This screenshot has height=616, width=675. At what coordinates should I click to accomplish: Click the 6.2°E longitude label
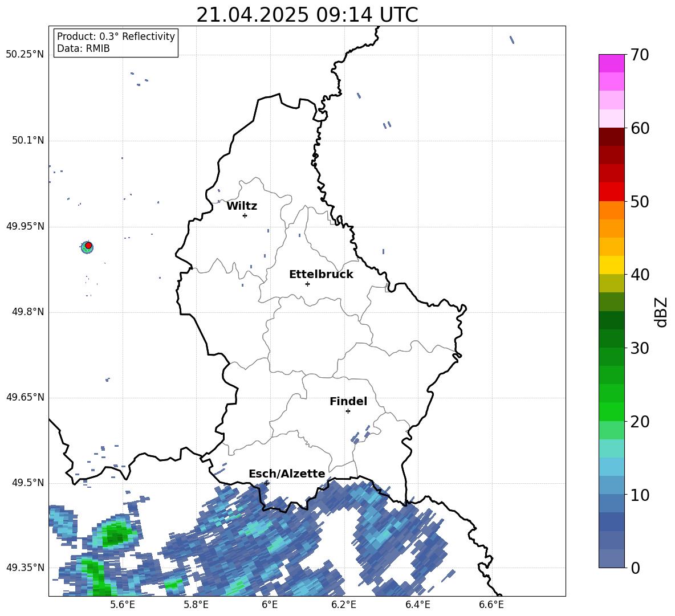point(344,605)
